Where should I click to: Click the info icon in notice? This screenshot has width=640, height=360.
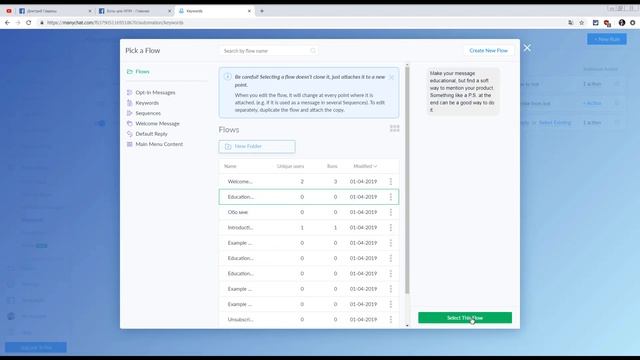click(x=228, y=77)
